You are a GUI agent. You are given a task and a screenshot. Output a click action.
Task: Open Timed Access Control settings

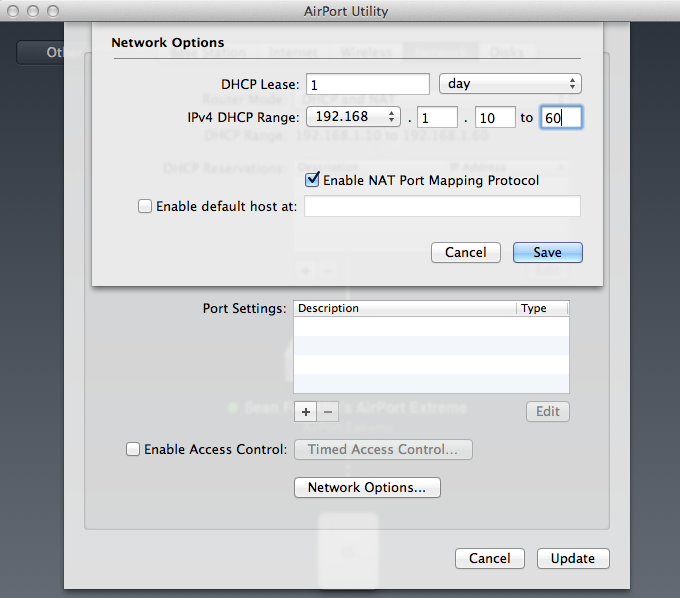[383, 449]
